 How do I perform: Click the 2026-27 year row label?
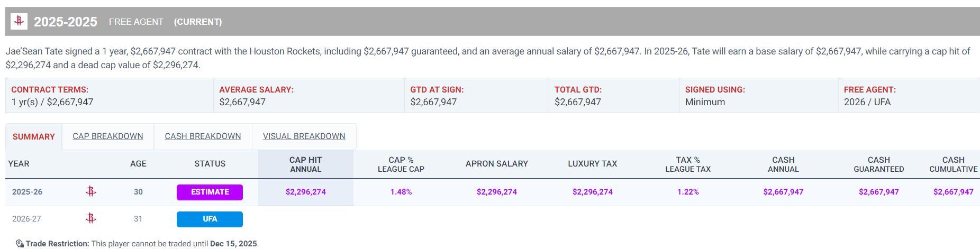pyautogui.click(x=26, y=219)
